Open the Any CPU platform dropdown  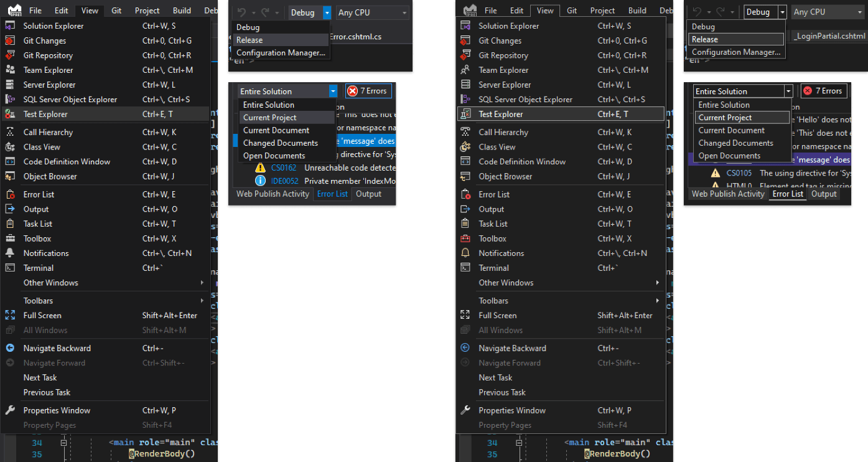372,12
